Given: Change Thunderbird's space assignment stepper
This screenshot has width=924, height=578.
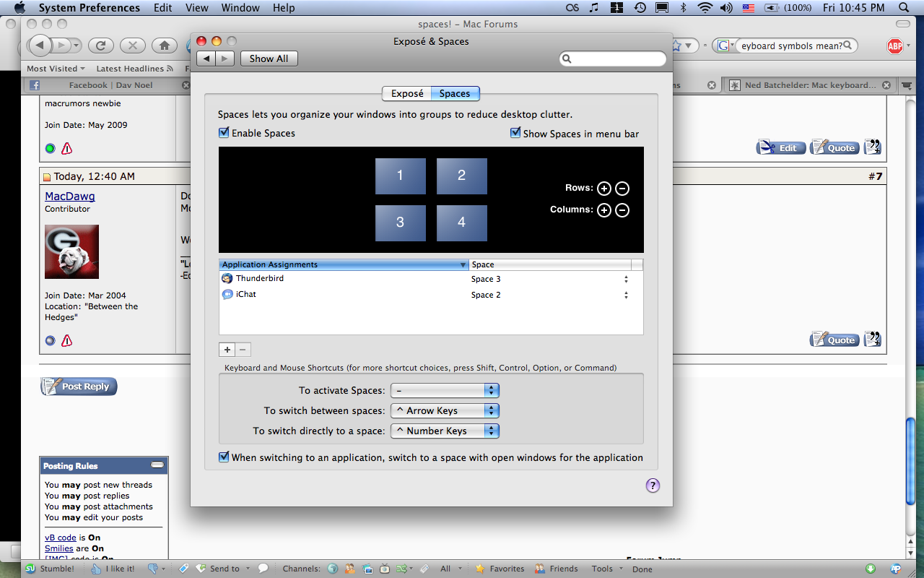Looking at the screenshot, I should 626,280.
